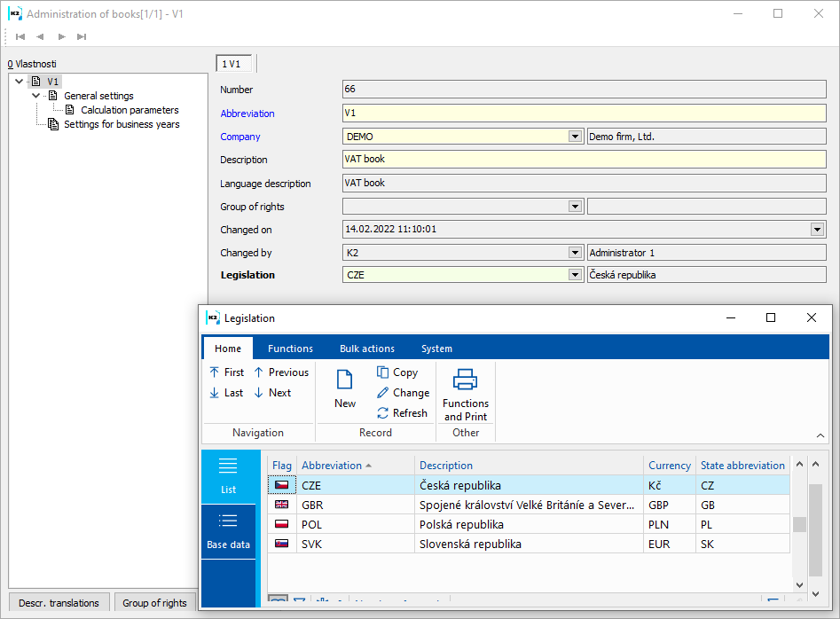Go to first record in top toolbar

[x=20, y=36]
